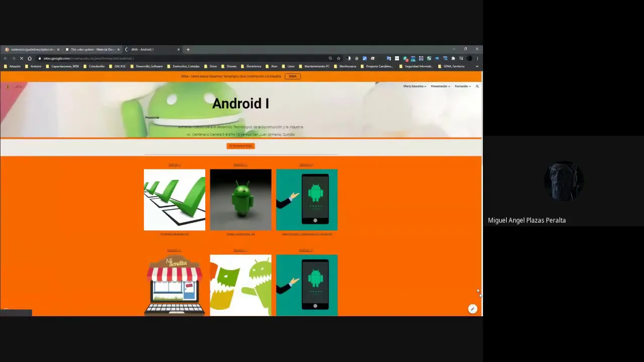Click the SENA button in the banner
Viewport: 644px width, 362px height.
click(293, 76)
